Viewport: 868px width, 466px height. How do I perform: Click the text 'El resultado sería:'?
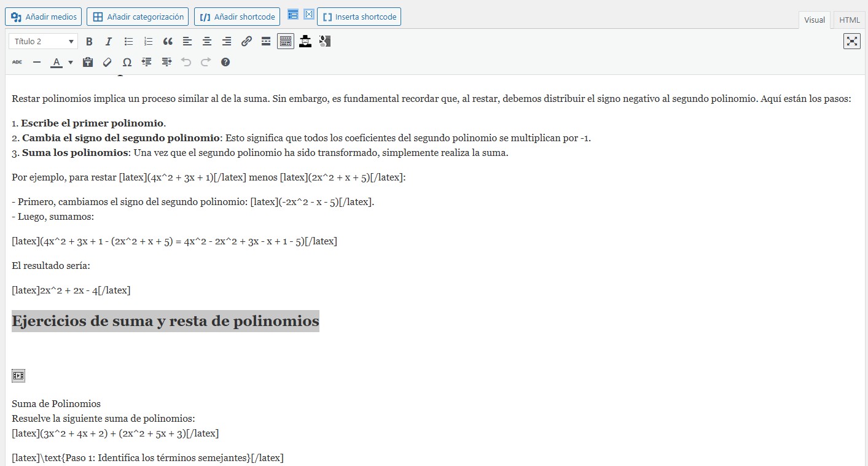tap(51, 266)
